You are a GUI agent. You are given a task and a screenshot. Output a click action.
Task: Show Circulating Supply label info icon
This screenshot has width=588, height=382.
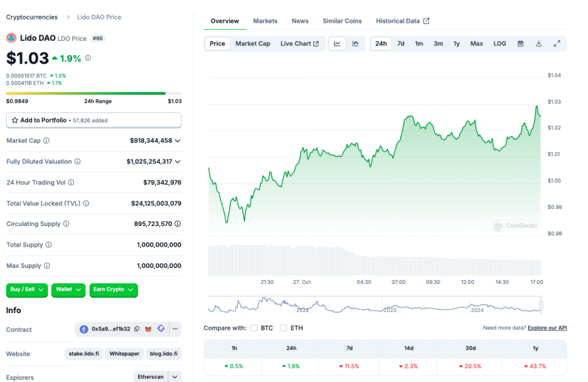click(x=67, y=224)
